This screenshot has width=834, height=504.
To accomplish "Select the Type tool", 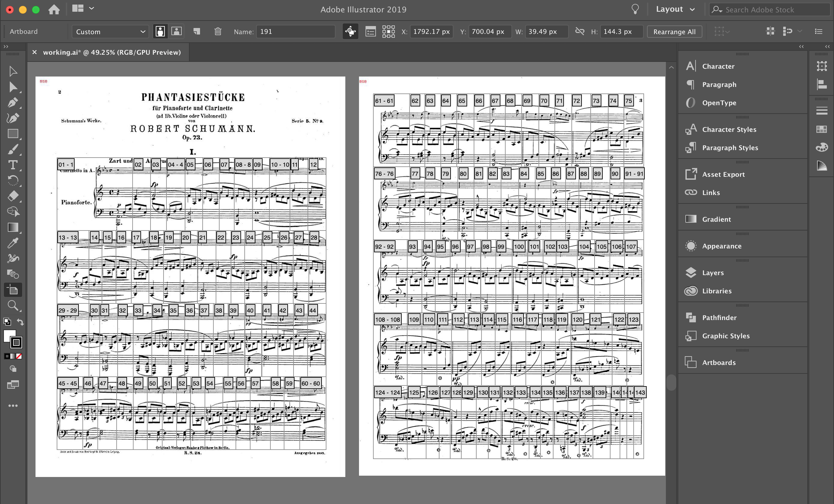I will click(13, 165).
